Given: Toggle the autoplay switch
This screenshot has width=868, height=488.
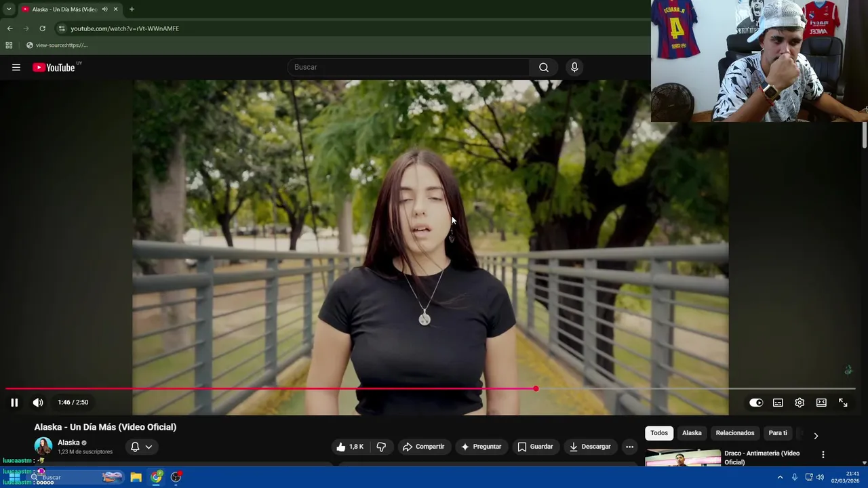Looking at the screenshot, I should click(x=756, y=403).
